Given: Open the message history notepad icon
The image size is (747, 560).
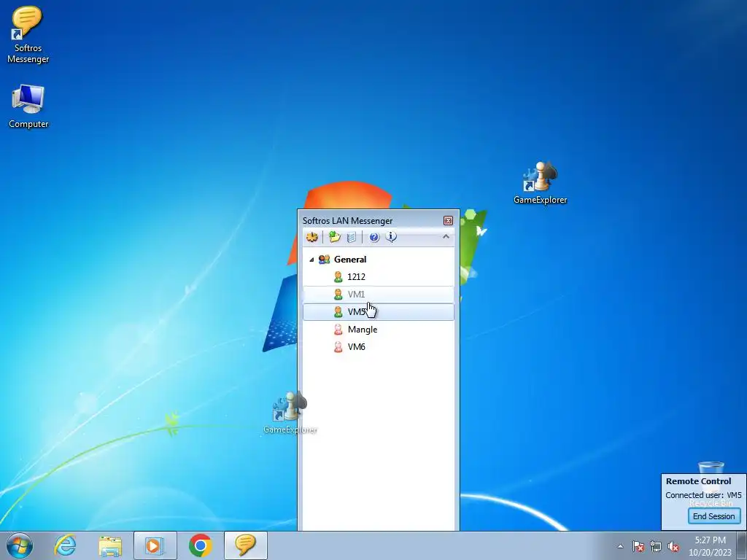Looking at the screenshot, I should click(352, 237).
